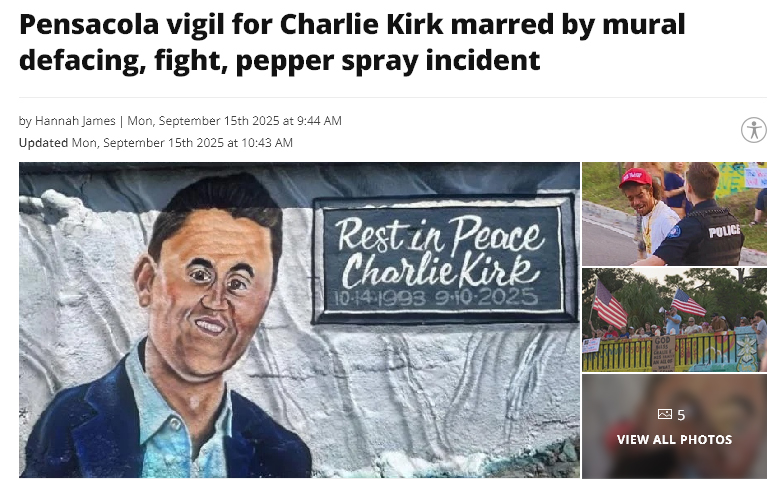Click the photo count number 5
Image resolution: width=784 pixels, height=486 pixels.
coord(681,414)
